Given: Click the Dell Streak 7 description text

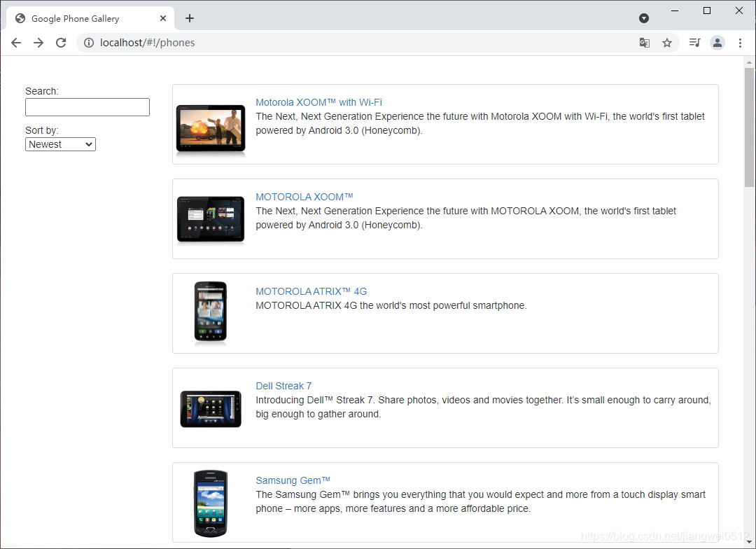Looking at the screenshot, I should click(x=483, y=407).
